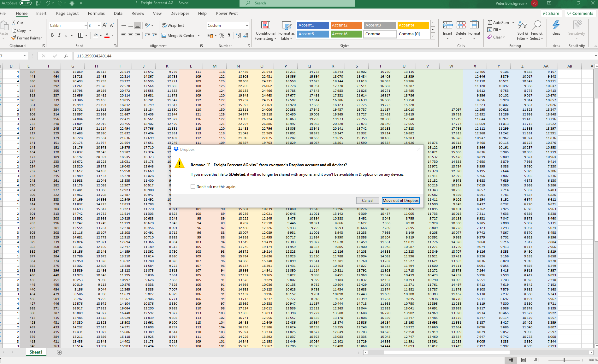598x364 pixels.
Task: Click Increase Indent icon
Action: (154, 35)
